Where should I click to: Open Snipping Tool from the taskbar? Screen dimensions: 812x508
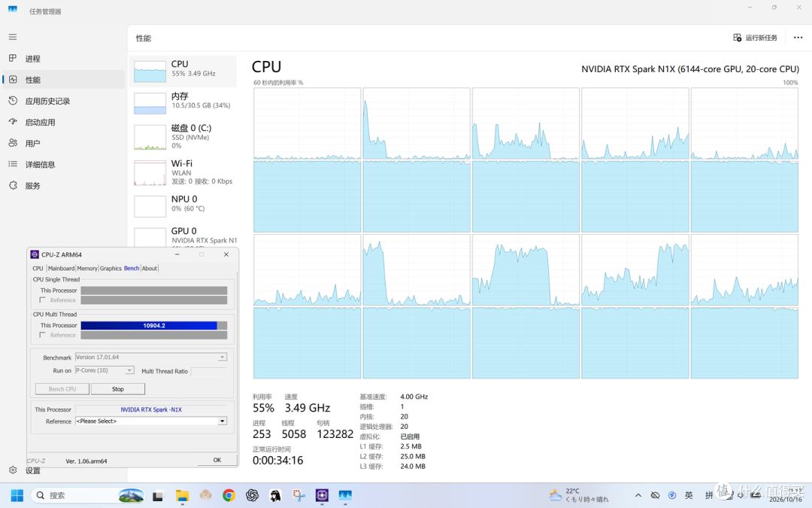[298, 496]
